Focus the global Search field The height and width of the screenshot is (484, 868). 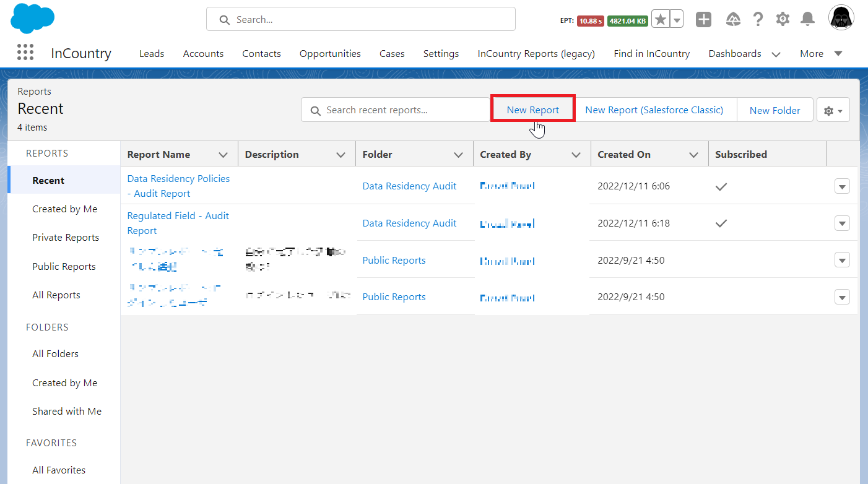coord(361,19)
